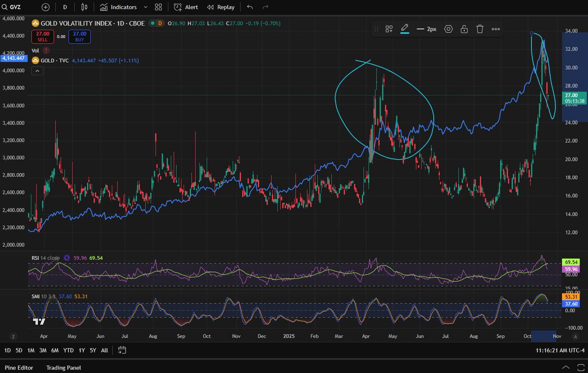Screen dimensions: 588x373
Task: Click SMI value label 37.60 on scale
Action: click(x=571, y=304)
